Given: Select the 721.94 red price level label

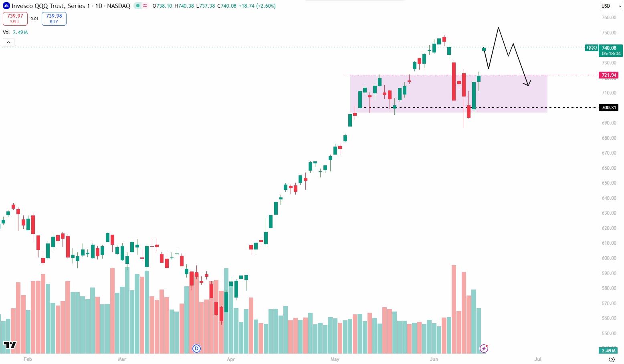Looking at the screenshot, I should [609, 75].
